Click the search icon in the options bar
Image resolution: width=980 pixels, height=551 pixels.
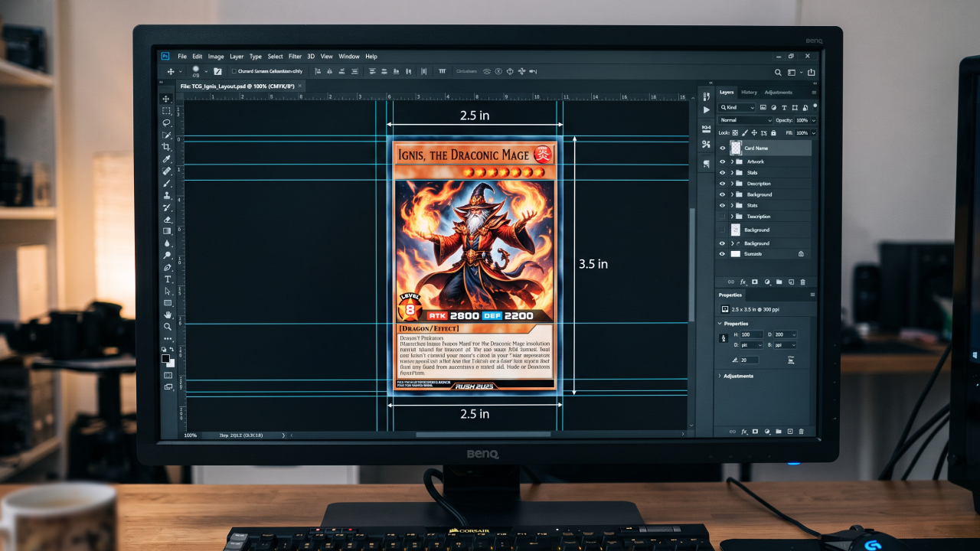(778, 72)
